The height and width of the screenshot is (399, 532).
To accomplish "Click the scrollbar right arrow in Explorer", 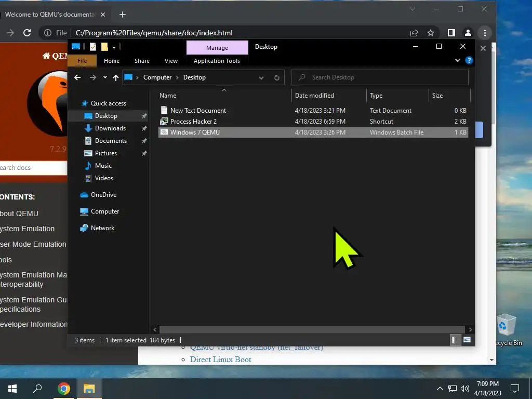I will [470, 329].
